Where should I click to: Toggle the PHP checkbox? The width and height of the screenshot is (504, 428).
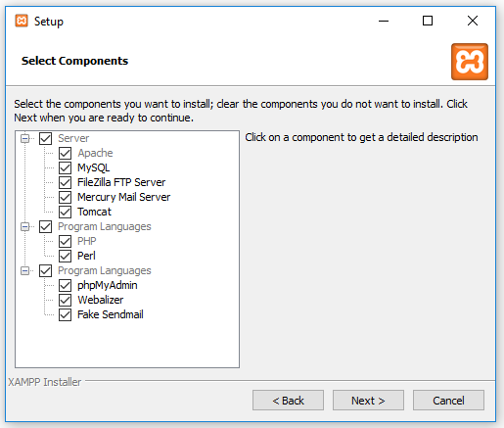[x=65, y=241]
